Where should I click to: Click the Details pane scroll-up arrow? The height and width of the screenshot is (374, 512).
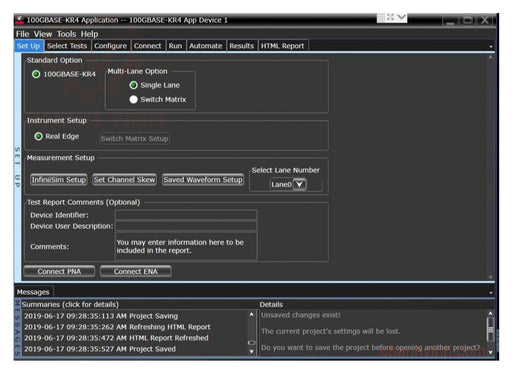(490, 314)
